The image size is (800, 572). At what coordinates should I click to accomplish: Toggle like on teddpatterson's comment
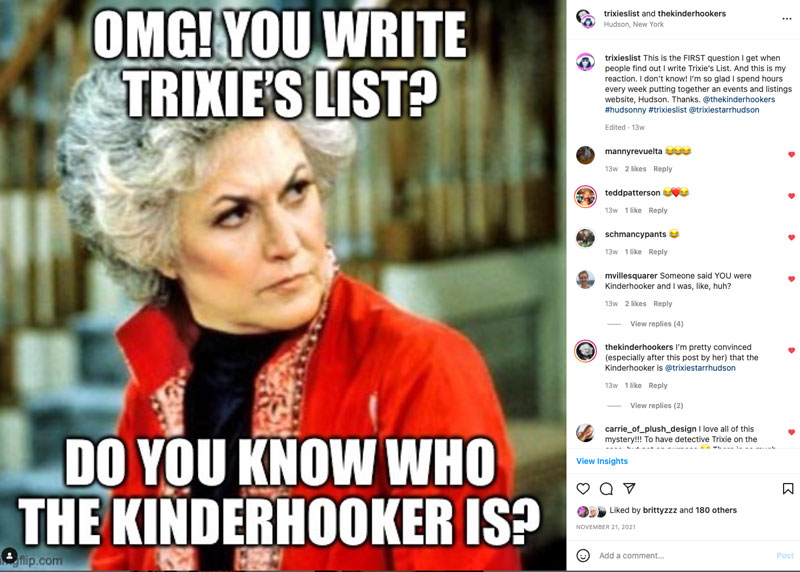[791, 196]
